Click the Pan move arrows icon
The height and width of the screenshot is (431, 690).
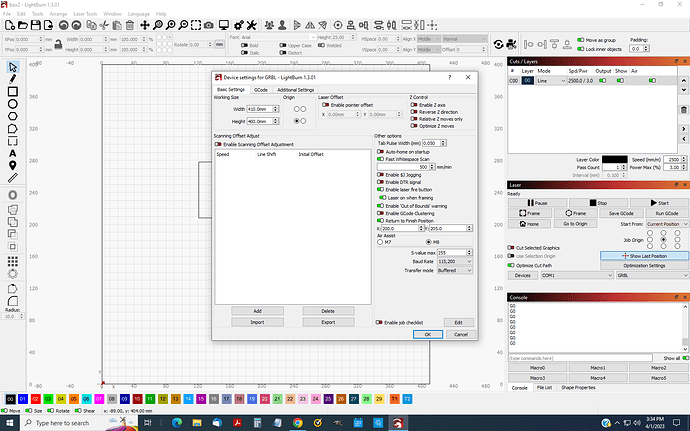[x=145, y=26]
